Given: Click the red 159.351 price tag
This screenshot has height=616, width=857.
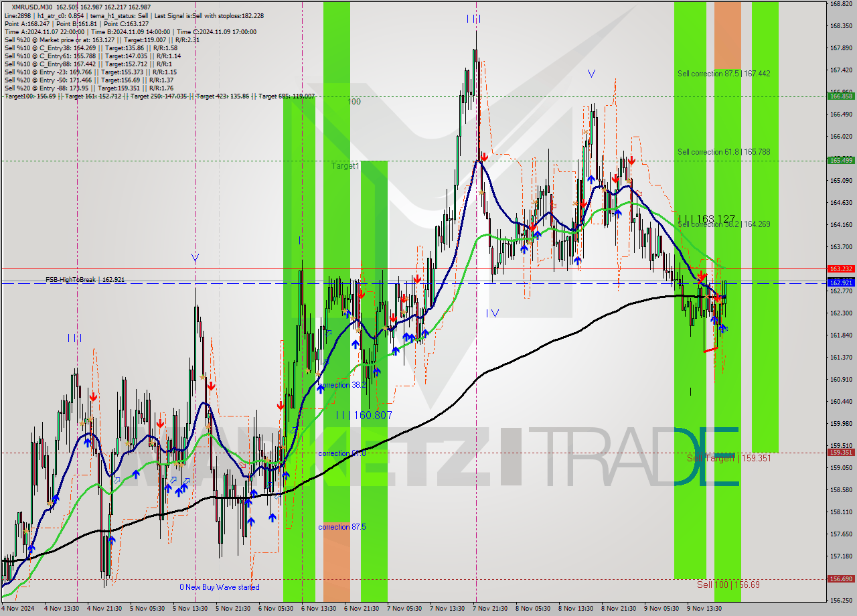Looking at the screenshot, I should pyautogui.click(x=842, y=452).
